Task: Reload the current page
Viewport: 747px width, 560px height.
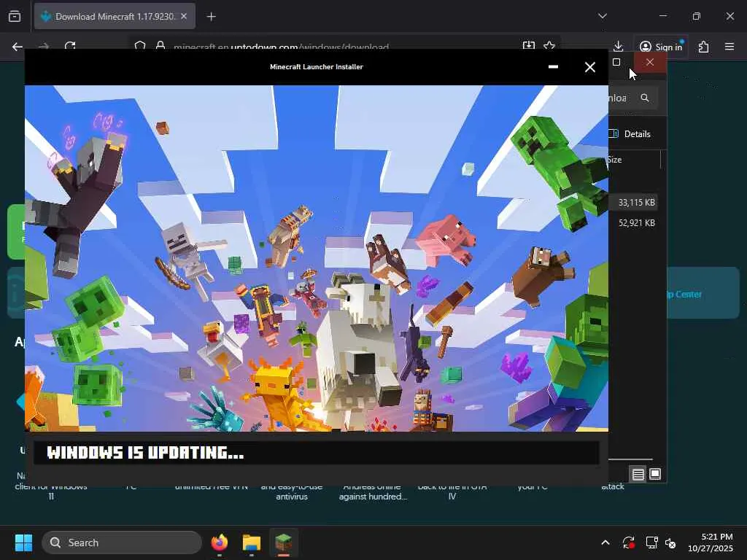Action: click(70, 46)
